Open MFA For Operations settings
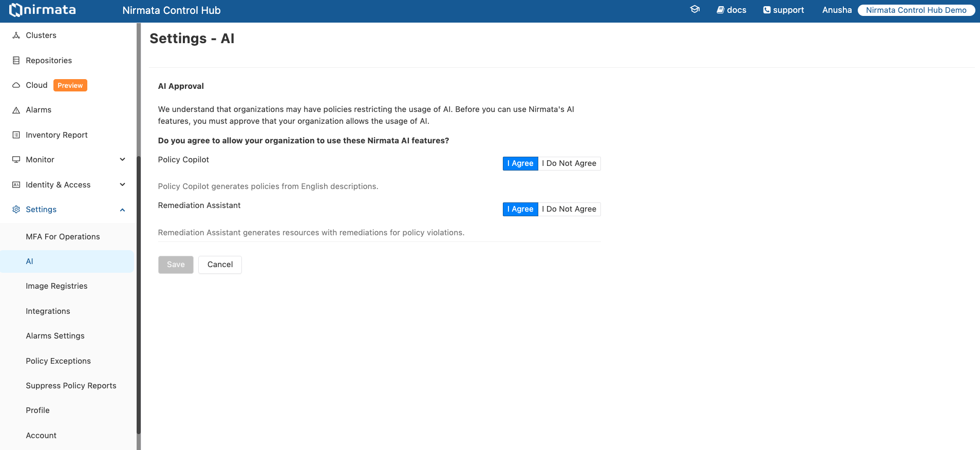The width and height of the screenshot is (980, 450). coord(63,237)
